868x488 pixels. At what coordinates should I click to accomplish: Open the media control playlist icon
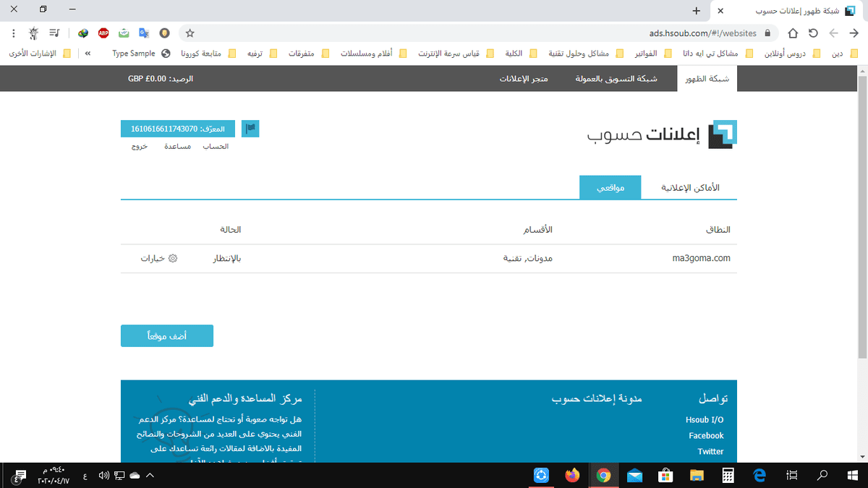[x=55, y=33]
